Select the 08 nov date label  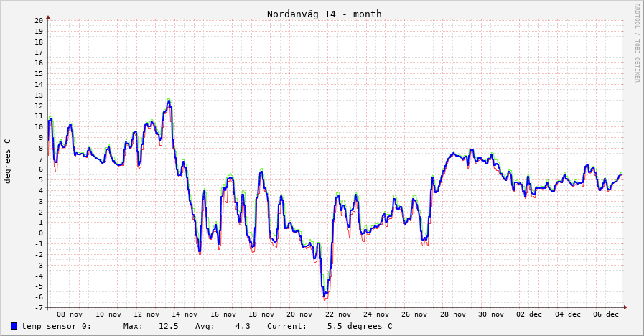tap(70, 314)
